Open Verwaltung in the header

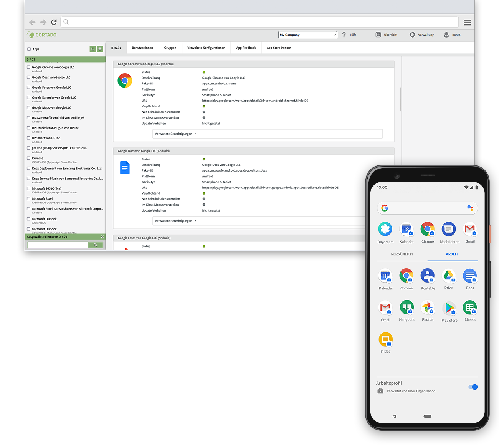[421, 35]
